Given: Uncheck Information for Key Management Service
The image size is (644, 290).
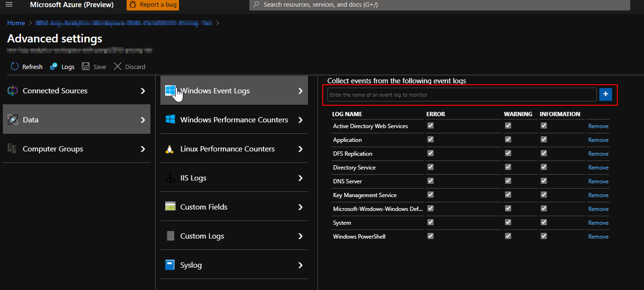Looking at the screenshot, I should pos(544,195).
